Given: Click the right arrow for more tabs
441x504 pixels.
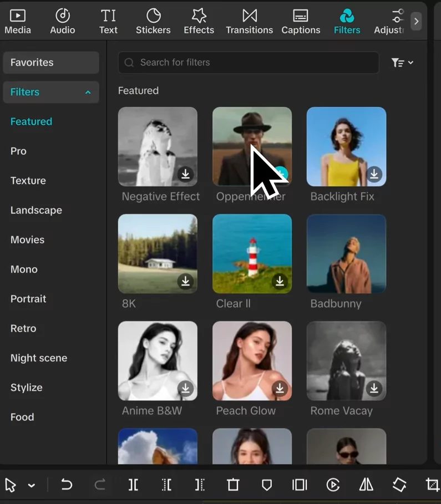Looking at the screenshot, I should [x=416, y=21].
